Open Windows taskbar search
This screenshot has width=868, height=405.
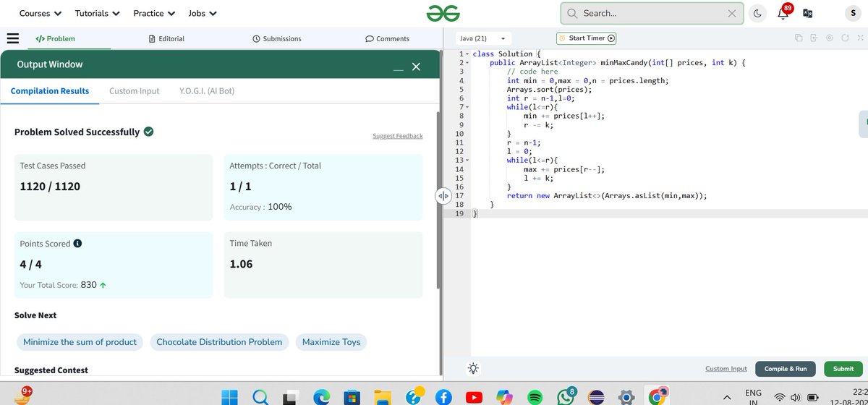pyautogui.click(x=260, y=396)
